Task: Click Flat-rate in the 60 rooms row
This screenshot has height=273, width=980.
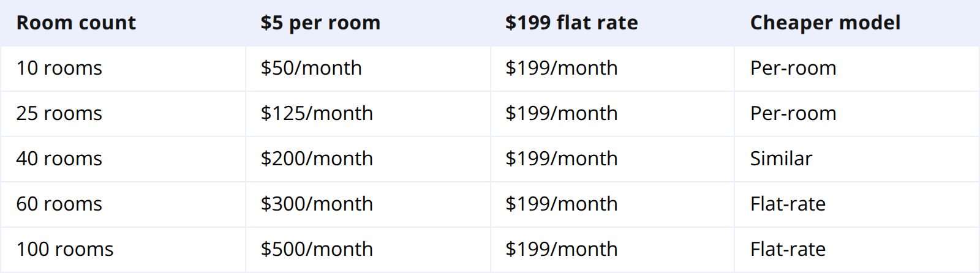Action: (788, 204)
